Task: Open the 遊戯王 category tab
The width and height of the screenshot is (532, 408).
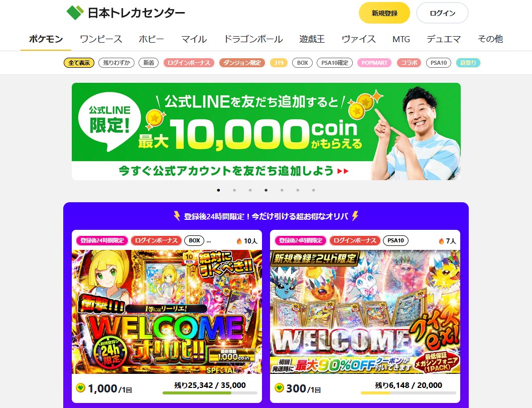Action: click(312, 39)
